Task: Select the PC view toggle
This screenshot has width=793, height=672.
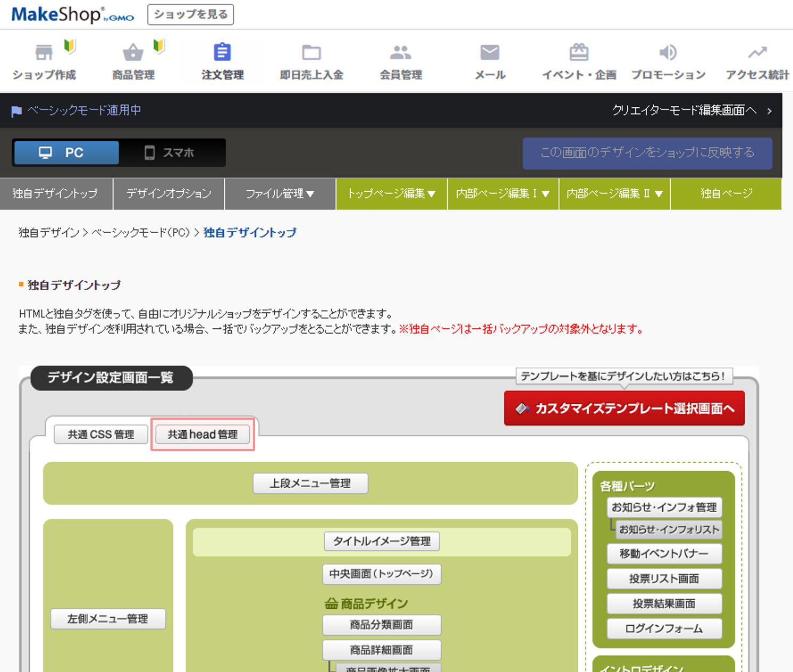Action: point(65,152)
